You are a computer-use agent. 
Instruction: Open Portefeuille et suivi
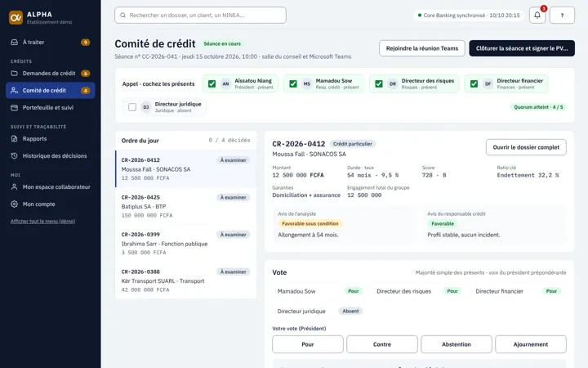(51, 108)
